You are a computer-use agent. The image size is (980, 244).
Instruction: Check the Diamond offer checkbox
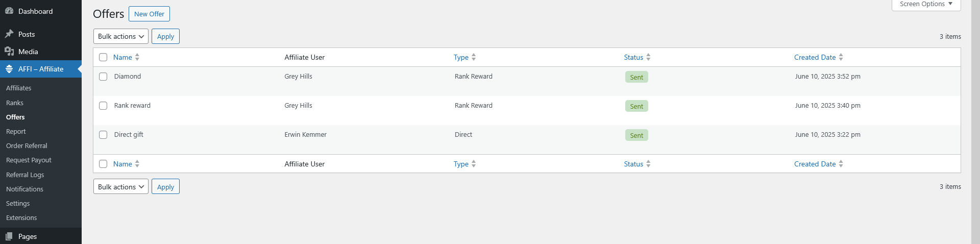point(103,77)
